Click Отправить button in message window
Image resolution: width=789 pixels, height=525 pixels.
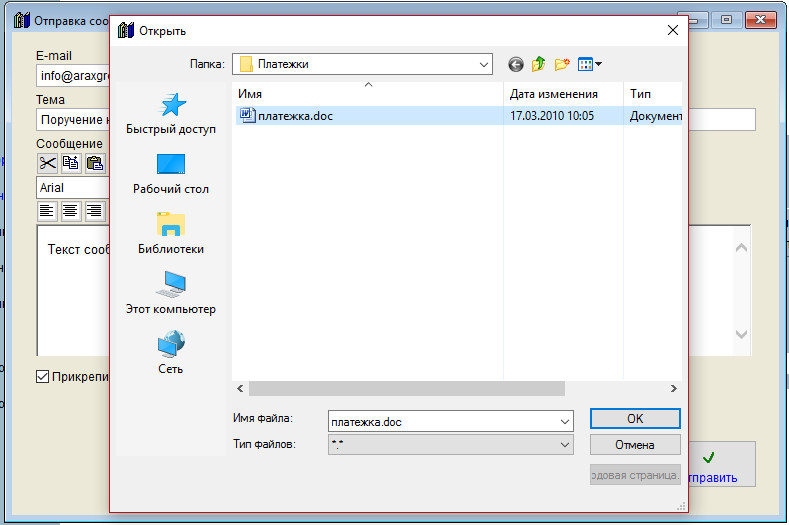(x=722, y=465)
